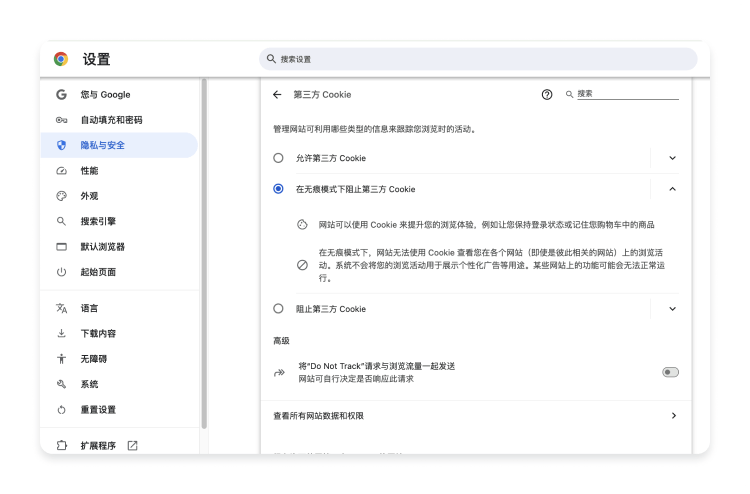Image resolution: width=750 pixels, height=494 pixels.
Task: Click the power icon for 起始页面
Action: 61,272
